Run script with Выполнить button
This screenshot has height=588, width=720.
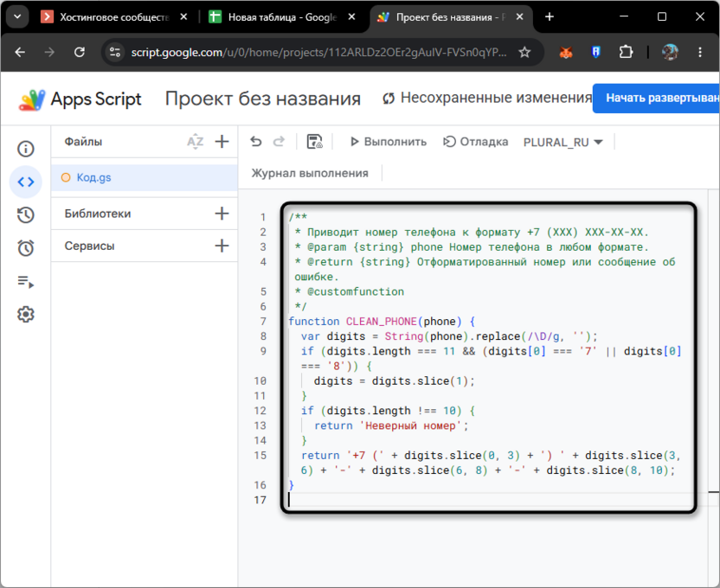pyautogui.click(x=388, y=142)
